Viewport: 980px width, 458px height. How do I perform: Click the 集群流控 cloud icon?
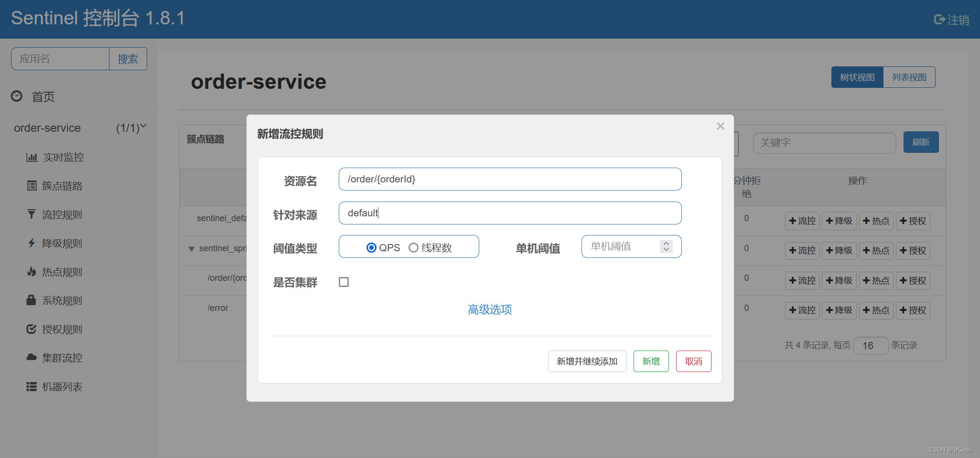32,357
